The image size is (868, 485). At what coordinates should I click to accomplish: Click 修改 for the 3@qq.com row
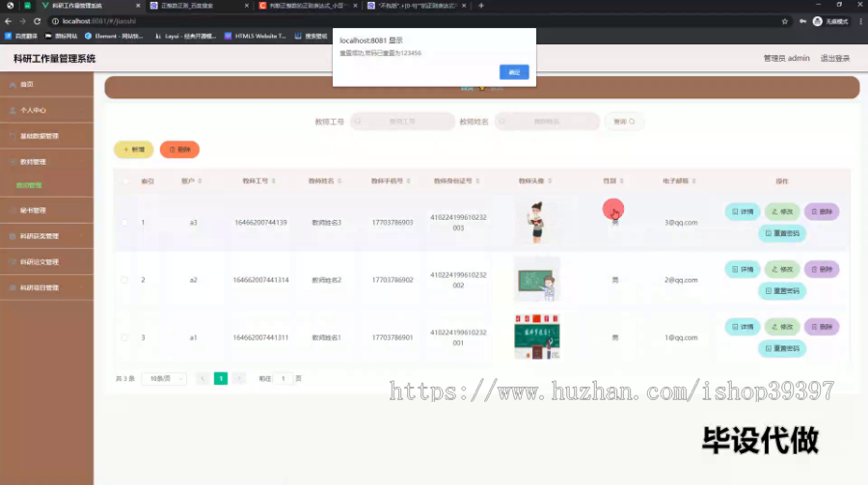coord(782,211)
